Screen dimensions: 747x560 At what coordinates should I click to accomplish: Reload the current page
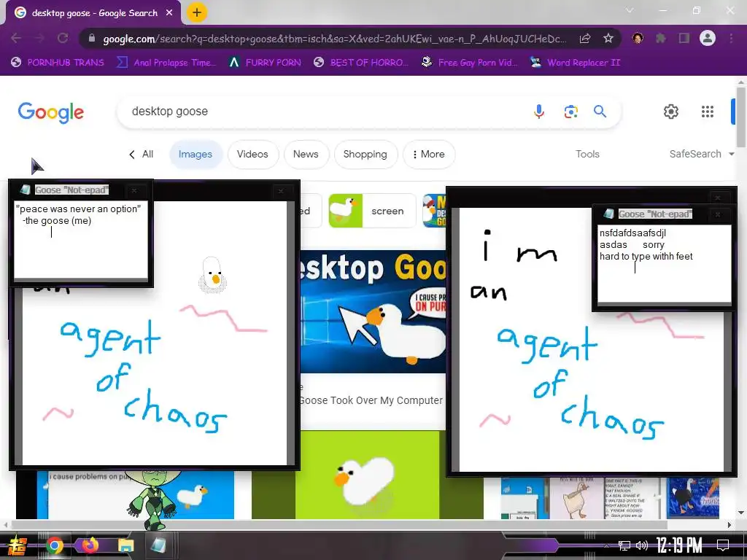point(63,38)
